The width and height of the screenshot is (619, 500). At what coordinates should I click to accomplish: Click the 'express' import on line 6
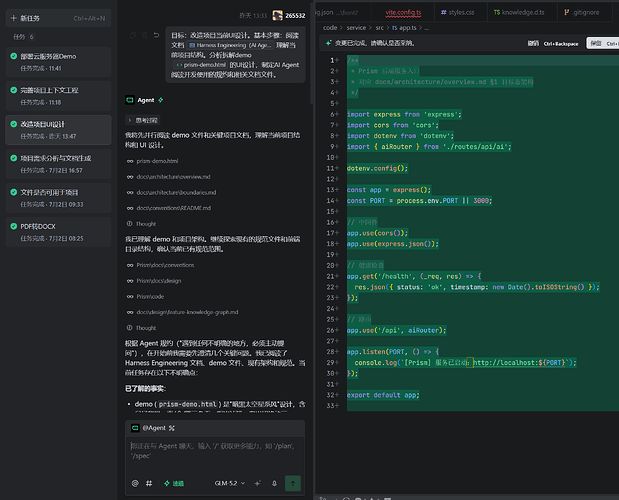coord(441,114)
